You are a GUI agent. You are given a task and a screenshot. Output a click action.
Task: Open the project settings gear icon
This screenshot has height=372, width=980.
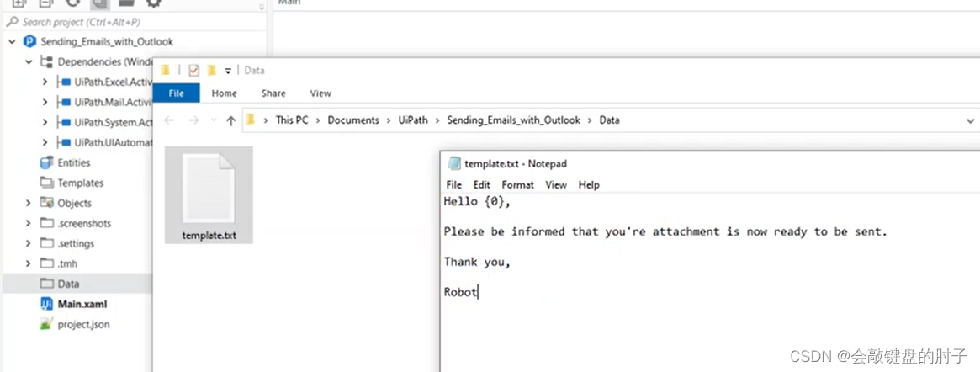pyautogui.click(x=153, y=3)
